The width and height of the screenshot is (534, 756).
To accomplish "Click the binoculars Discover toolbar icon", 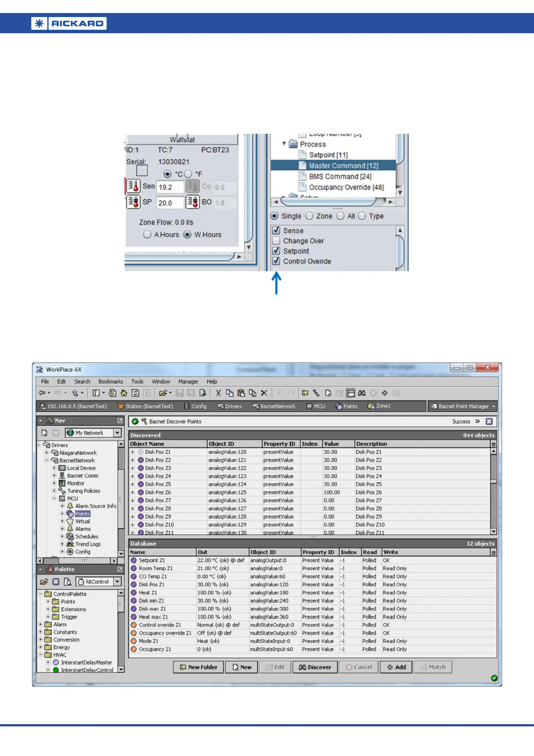I will pyautogui.click(x=362, y=393).
